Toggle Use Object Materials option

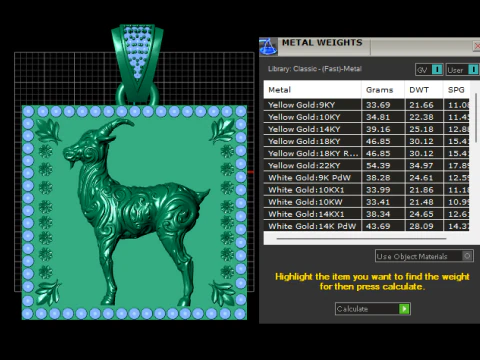tap(424, 256)
